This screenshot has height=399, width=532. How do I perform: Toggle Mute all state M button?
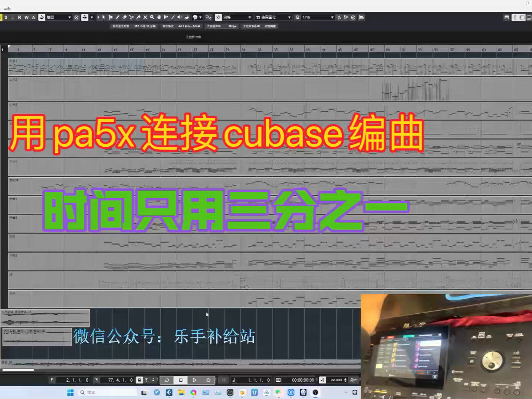[1, 17]
